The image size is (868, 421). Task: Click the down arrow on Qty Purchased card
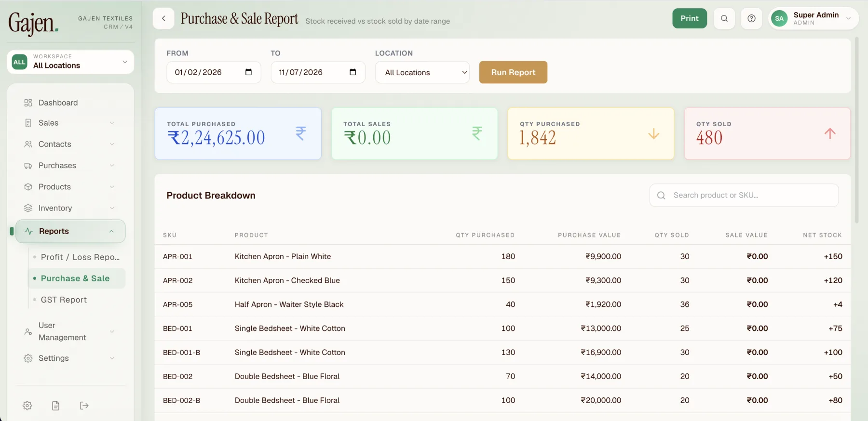pos(653,133)
